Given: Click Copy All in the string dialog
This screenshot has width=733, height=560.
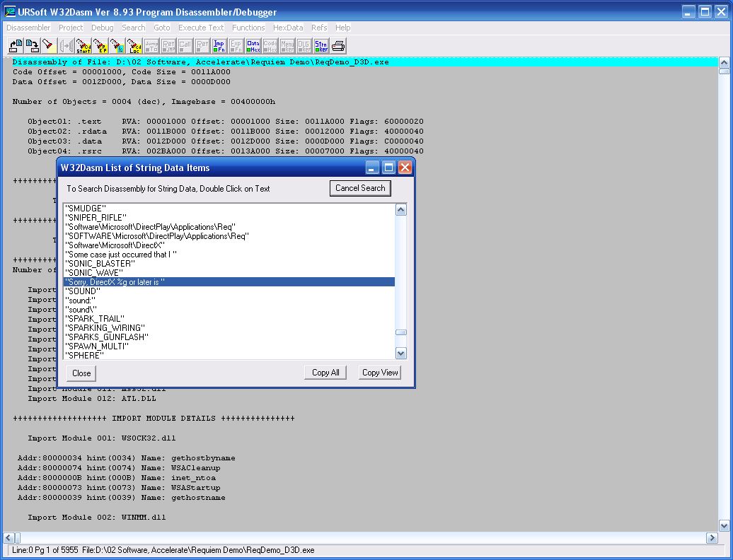Looking at the screenshot, I should tap(325, 373).
